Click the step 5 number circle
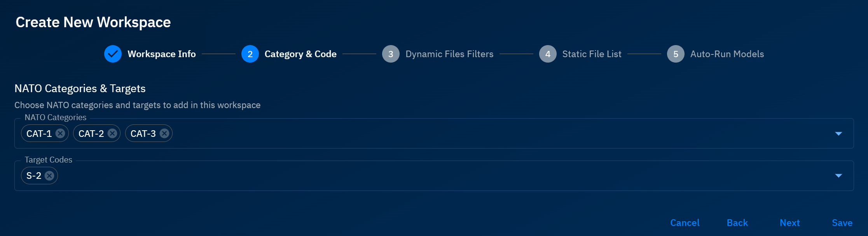Viewport: 868px width, 236px height. tap(676, 54)
